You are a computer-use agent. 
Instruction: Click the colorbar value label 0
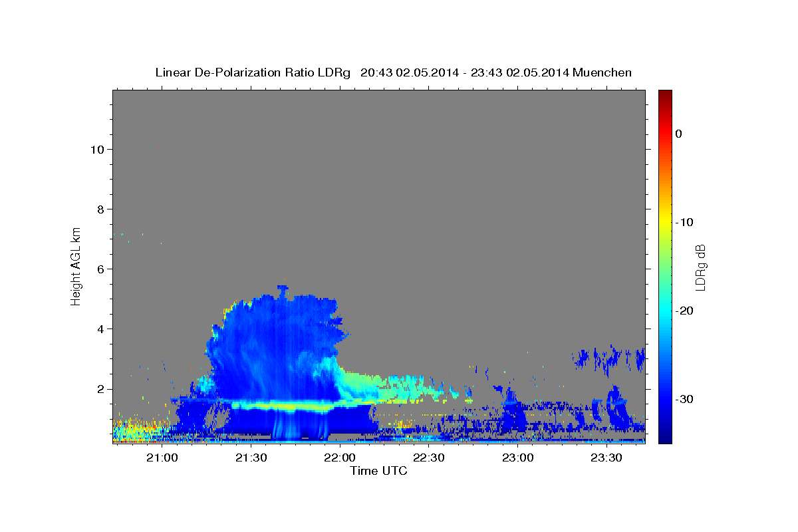pyautogui.click(x=678, y=134)
